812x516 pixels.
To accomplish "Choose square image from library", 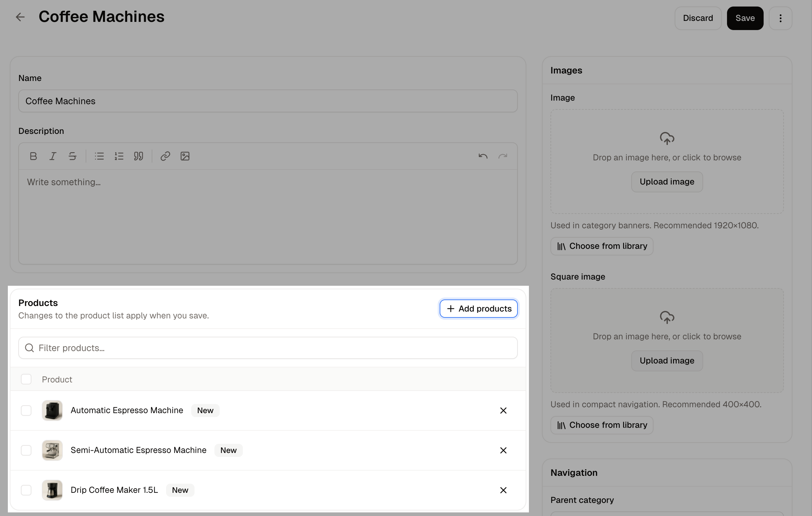I will (601, 425).
